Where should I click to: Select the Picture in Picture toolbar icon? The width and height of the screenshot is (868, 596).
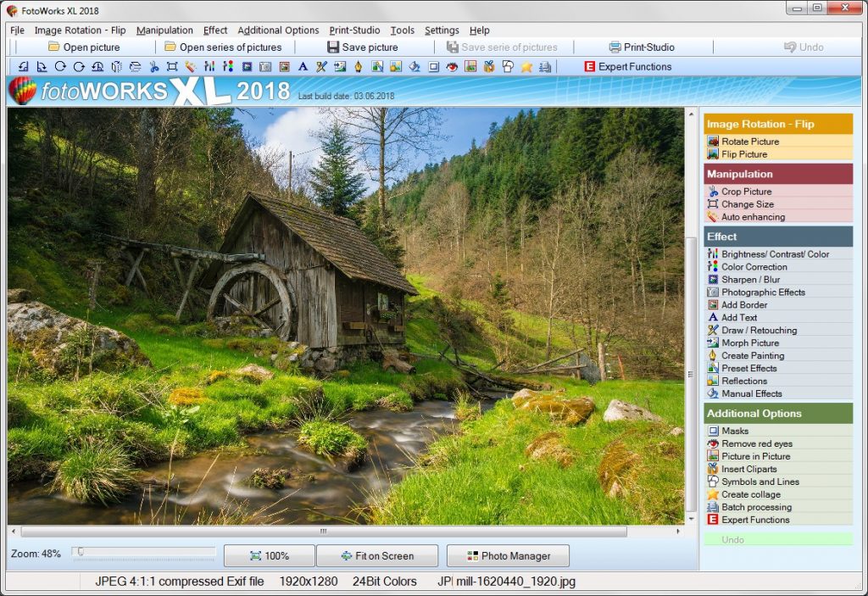pos(470,65)
